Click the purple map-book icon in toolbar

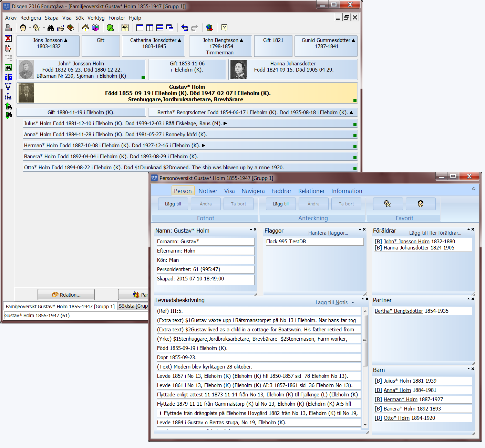click(x=95, y=28)
